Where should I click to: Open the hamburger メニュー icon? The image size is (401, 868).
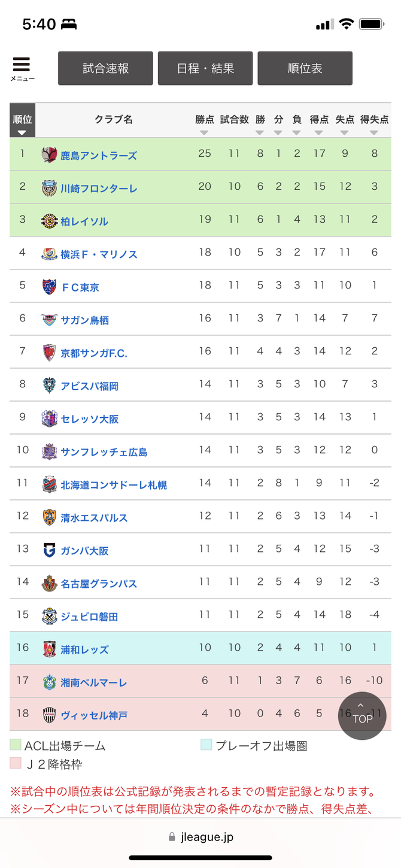(22, 69)
